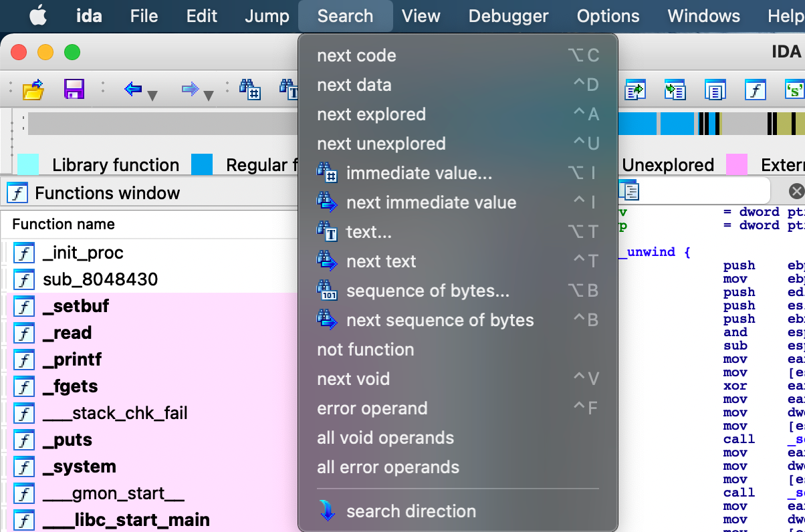Select _init_proc in Functions window

150,253
